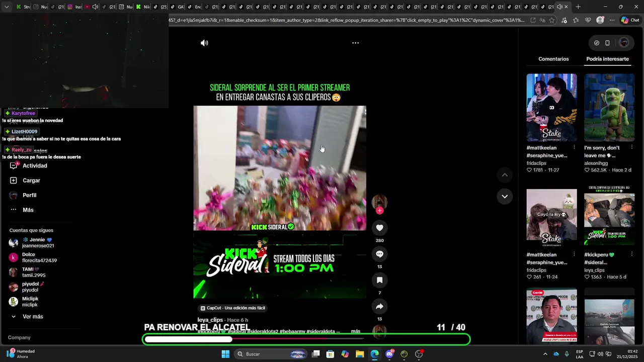The image size is (644, 362).
Task: Click the browser address bar URL
Action: click(347, 20)
